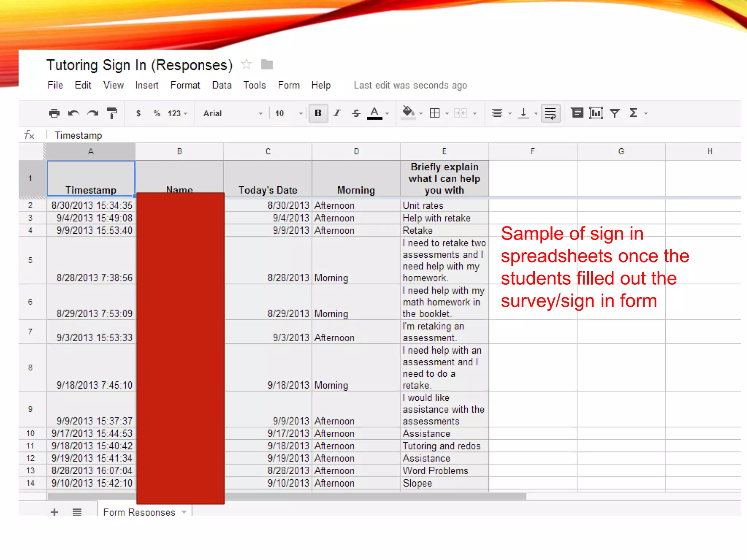Select cell 'Slopee'
This screenshot has height=560, width=747.
pyautogui.click(x=444, y=483)
